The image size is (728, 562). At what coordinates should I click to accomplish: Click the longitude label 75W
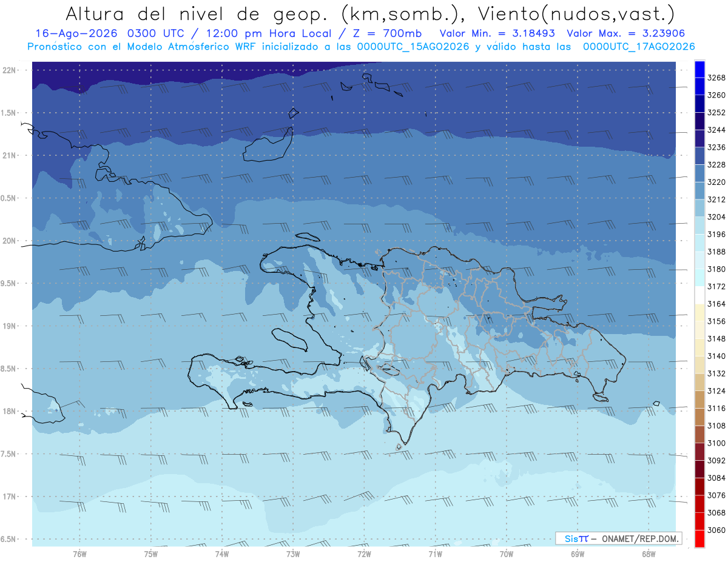tap(151, 554)
